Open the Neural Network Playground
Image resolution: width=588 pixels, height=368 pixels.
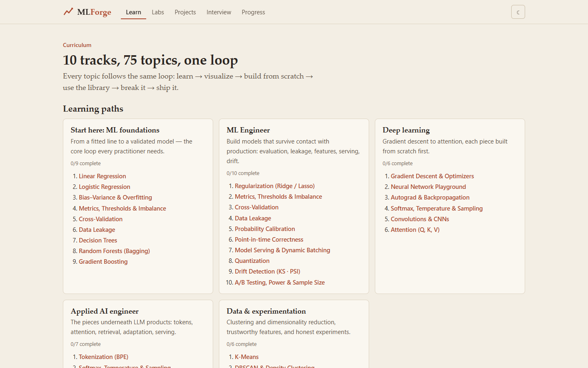pyautogui.click(x=428, y=187)
